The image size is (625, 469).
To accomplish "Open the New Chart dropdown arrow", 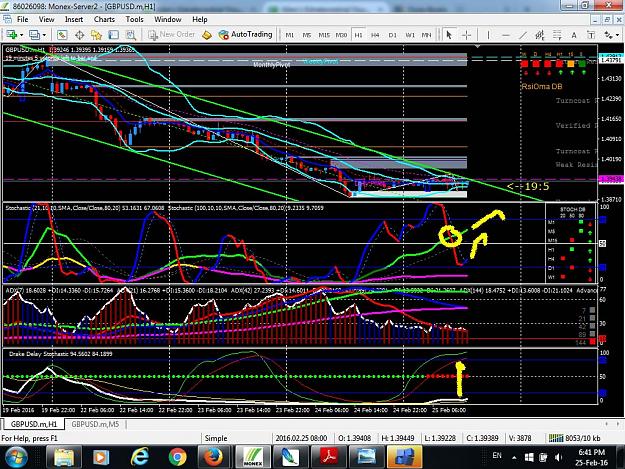I will (x=21, y=35).
